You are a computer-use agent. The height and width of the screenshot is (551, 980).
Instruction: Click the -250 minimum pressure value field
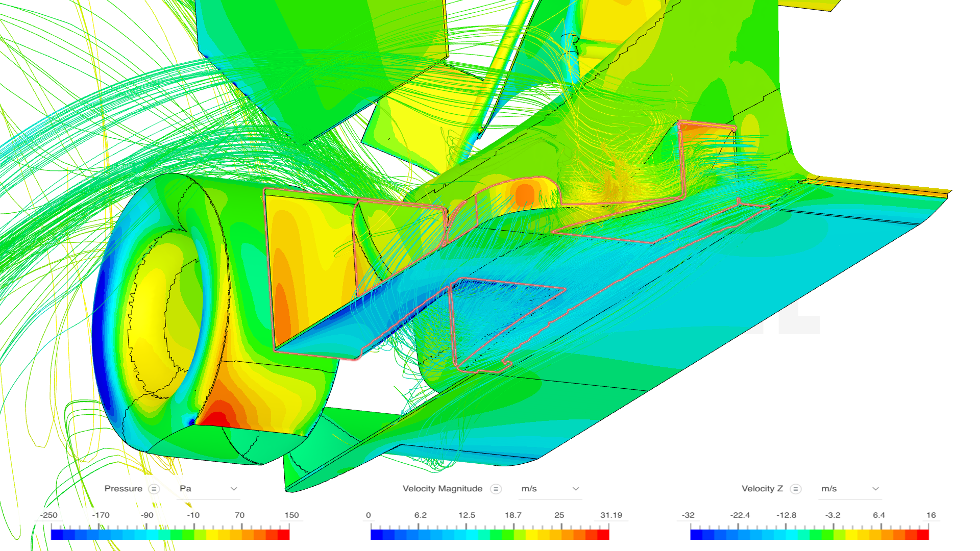tap(49, 515)
